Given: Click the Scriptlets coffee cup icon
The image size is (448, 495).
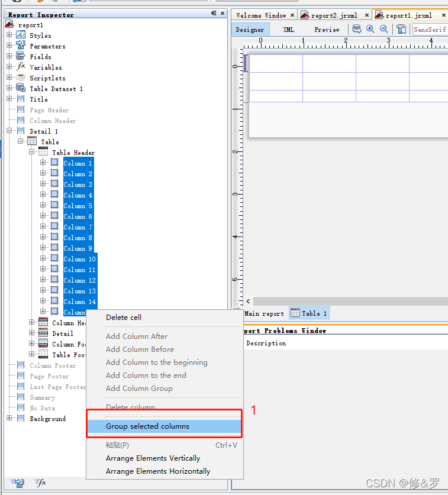Looking at the screenshot, I should click(21, 77).
